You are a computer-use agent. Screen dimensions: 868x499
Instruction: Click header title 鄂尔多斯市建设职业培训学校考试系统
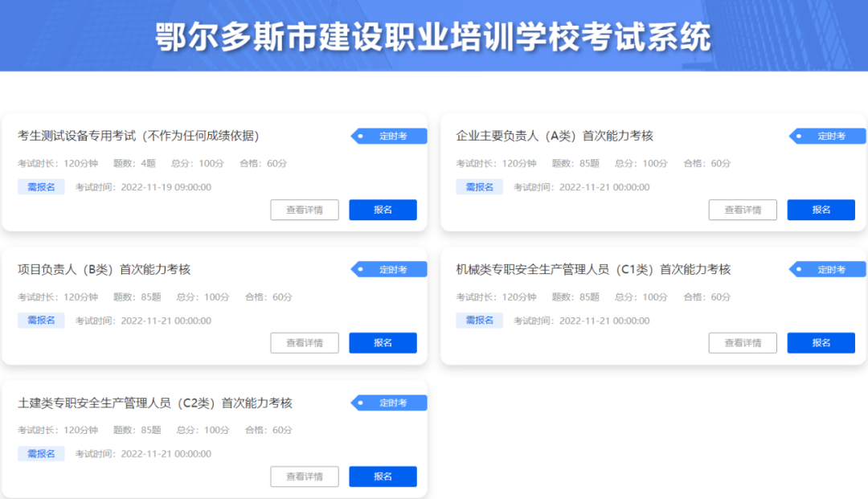[433, 37]
